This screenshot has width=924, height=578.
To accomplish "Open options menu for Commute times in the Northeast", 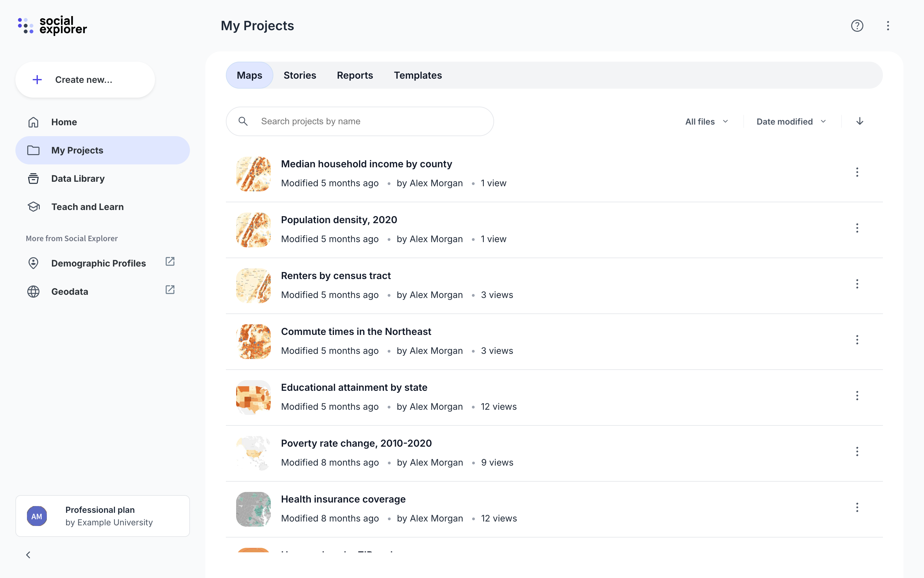I will 857,340.
